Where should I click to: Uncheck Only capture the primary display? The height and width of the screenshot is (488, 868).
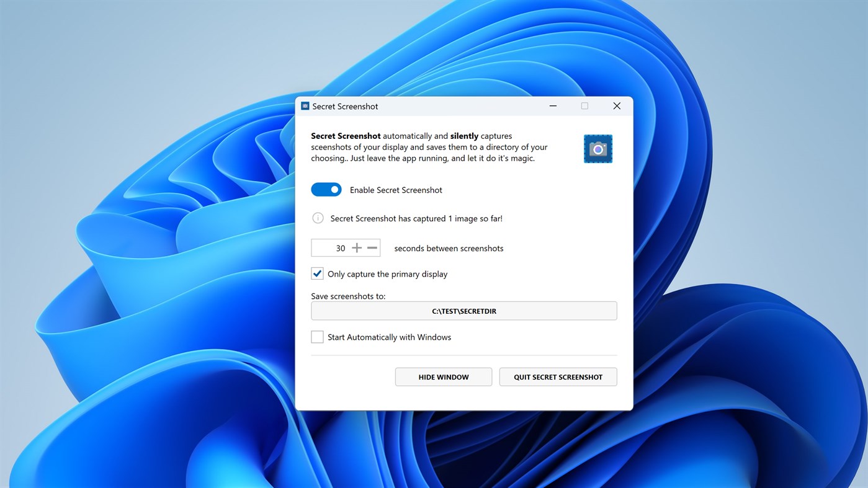click(x=317, y=273)
